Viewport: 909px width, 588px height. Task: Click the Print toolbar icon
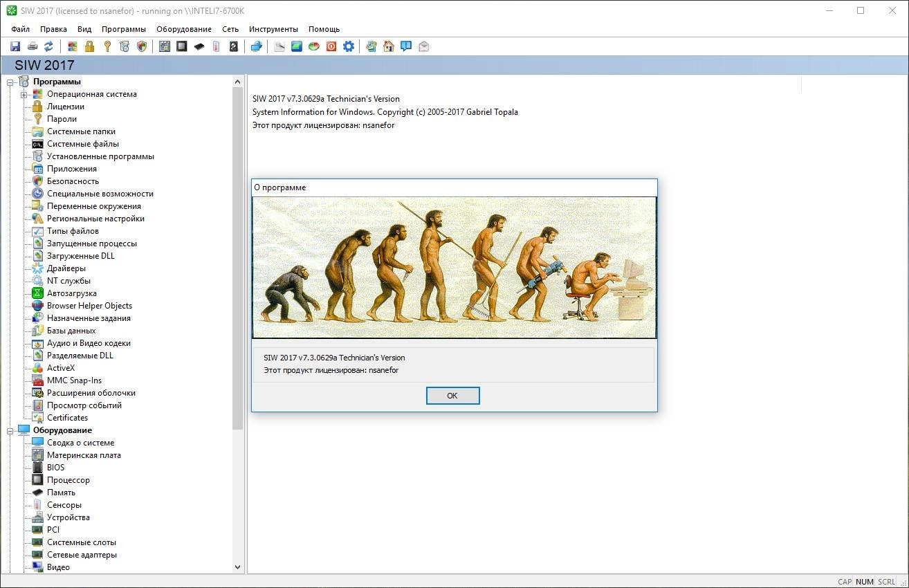click(32, 46)
